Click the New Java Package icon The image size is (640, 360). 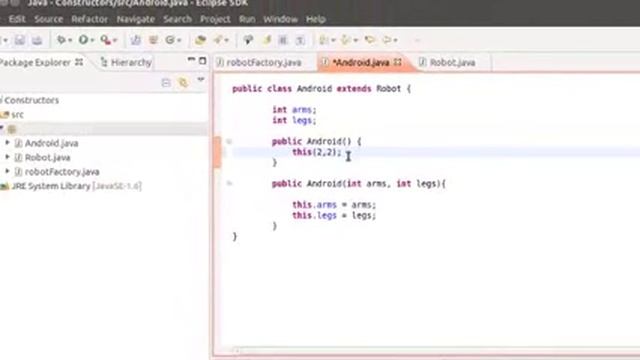(x=153, y=40)
